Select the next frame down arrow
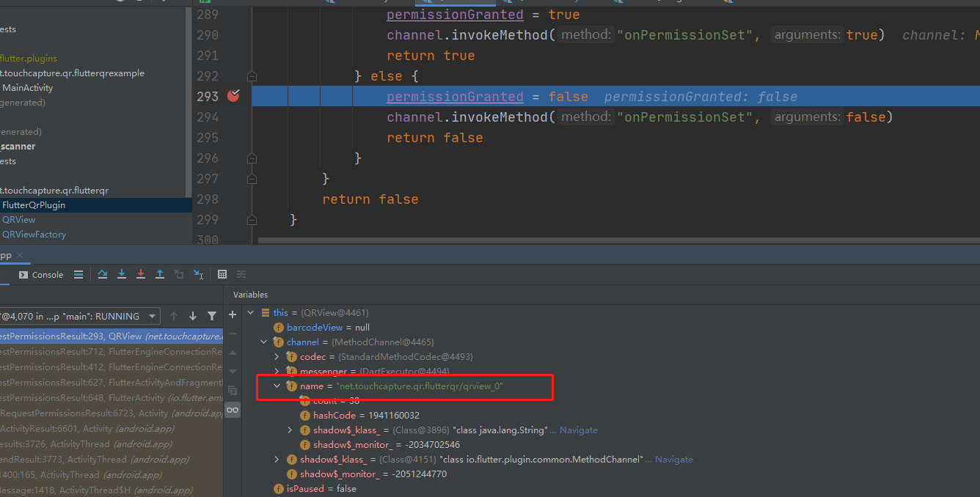Image resolution: width=980 pixels, height=497 pixels. pos(193,316)
